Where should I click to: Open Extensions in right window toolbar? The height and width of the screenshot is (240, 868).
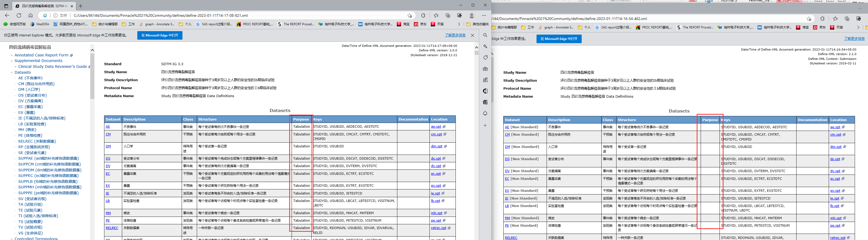823,19
